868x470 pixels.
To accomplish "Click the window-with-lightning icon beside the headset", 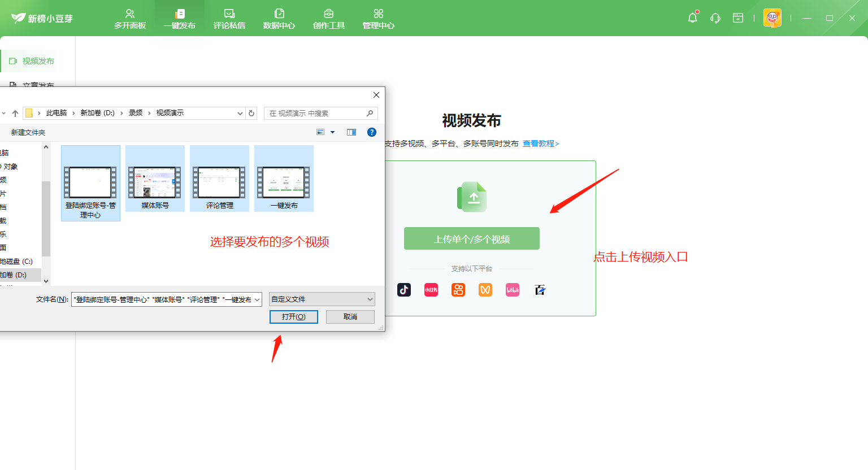I will click(738, 18).
